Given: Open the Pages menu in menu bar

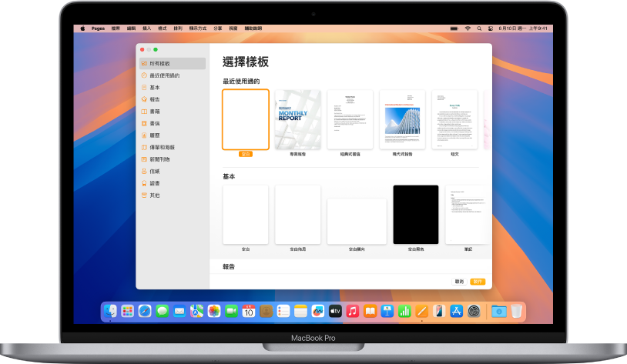Looking at the screenshot, I should click(x=98, y=28).
